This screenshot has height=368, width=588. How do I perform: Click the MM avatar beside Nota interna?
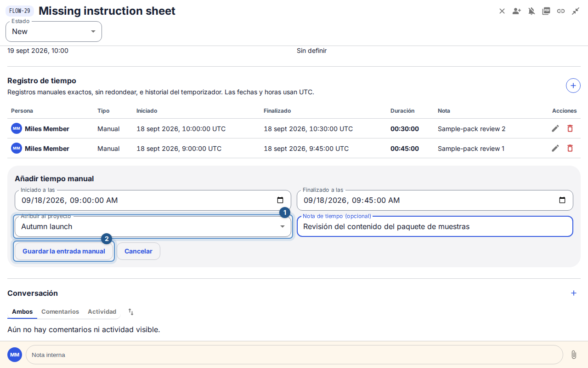point(15,355)
